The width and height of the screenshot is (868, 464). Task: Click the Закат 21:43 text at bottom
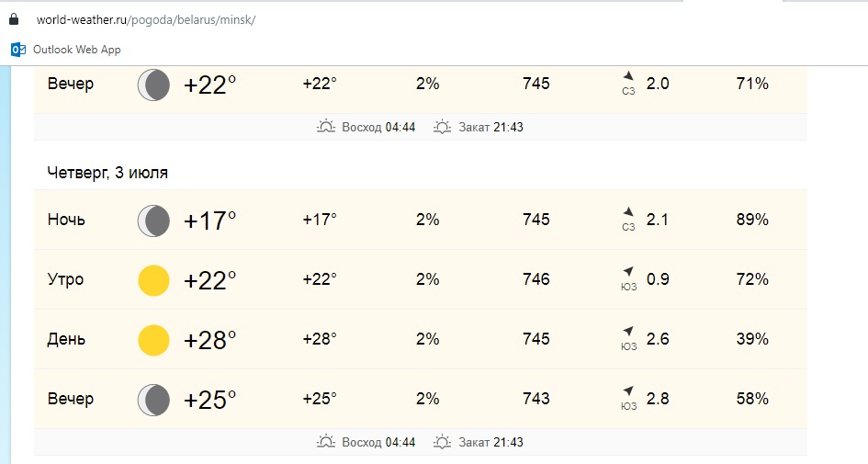pos(490,442)
